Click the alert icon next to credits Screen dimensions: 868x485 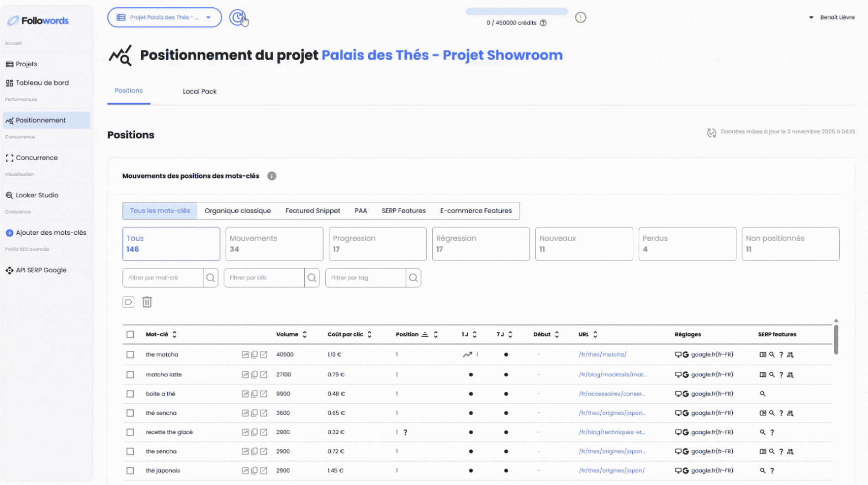tap(580, 17)
